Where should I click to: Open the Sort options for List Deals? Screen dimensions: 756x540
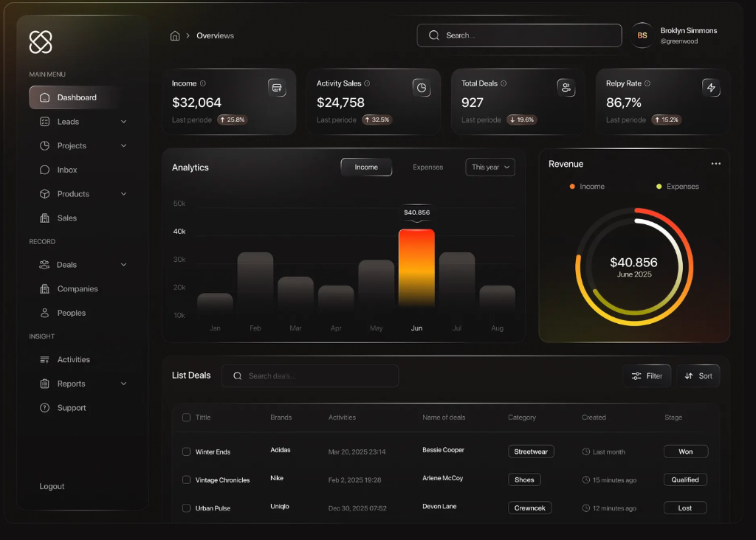coord(698,375)
